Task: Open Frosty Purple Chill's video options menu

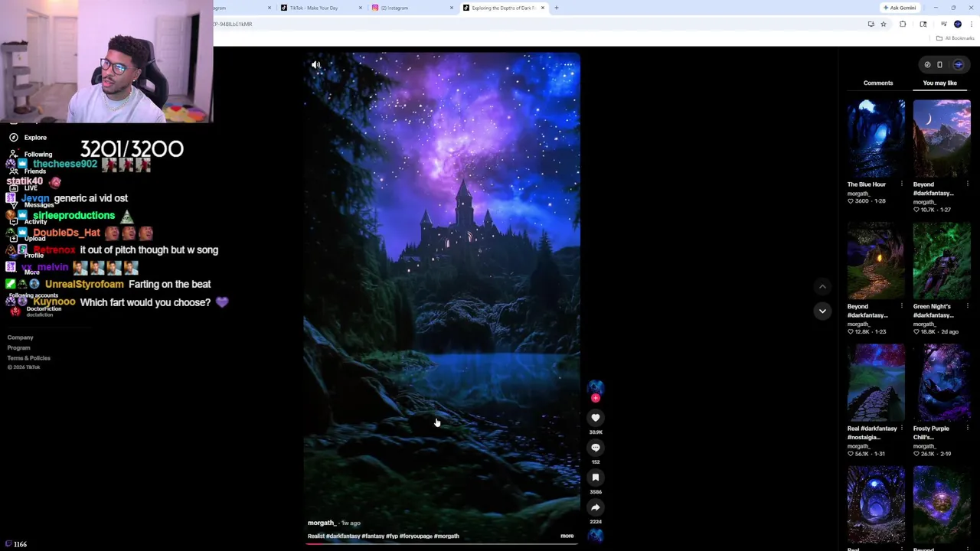Action: tap(968, 429)
